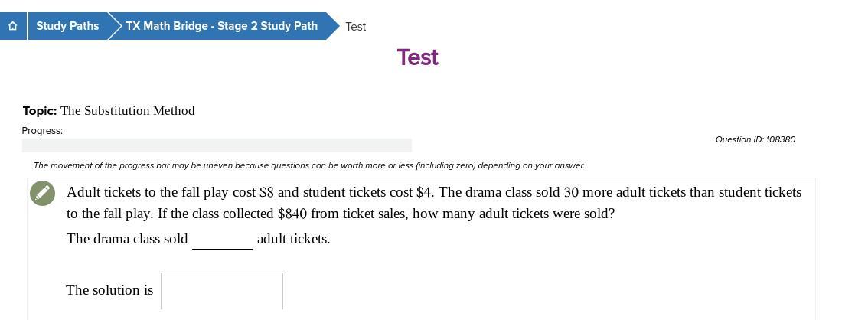The image size is (868, 320).
Task: Go to TX Math Bridge Stage 2 Study Path
Action: click(222, 26)
